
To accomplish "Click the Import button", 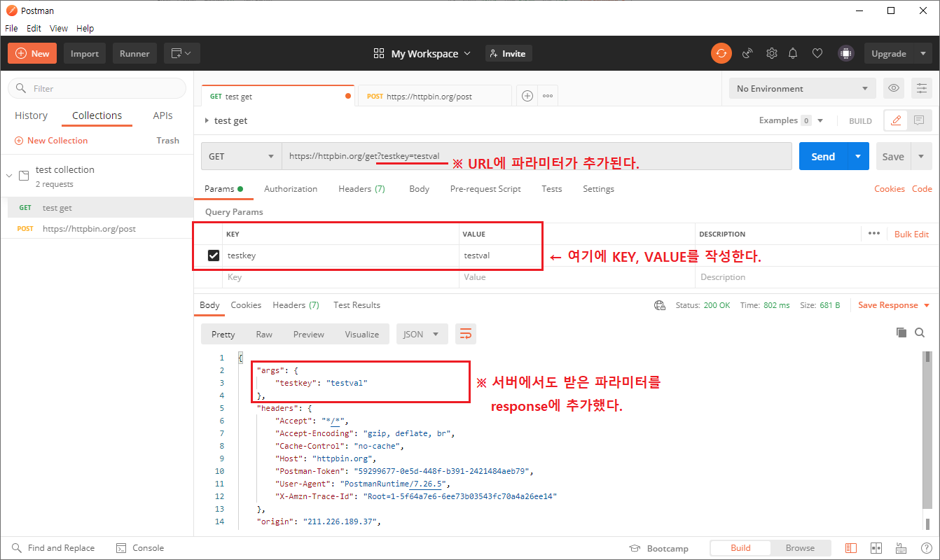I will tap(85, 53).
